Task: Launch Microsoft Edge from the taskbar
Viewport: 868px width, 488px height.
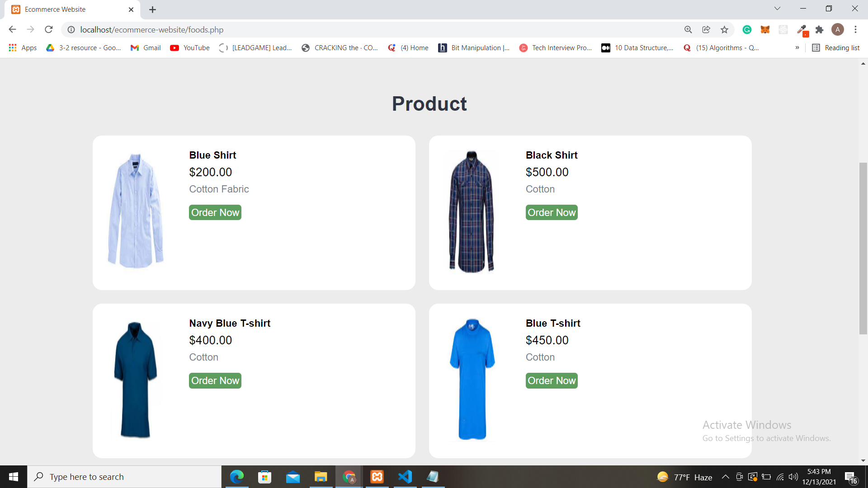Action: pos(236,477)
